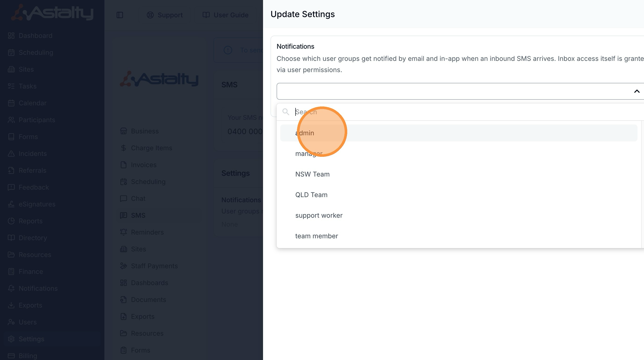644x360 pixels.
Task: Click the User Guide book icon
Action: pyautogui.click(x=206, y=15)
